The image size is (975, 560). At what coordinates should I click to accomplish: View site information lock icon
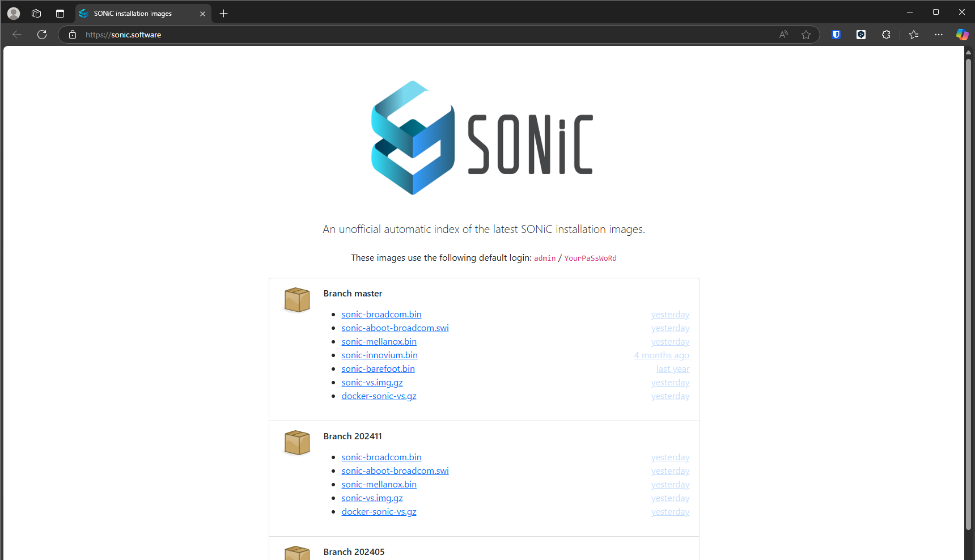(x=73, y=35)
